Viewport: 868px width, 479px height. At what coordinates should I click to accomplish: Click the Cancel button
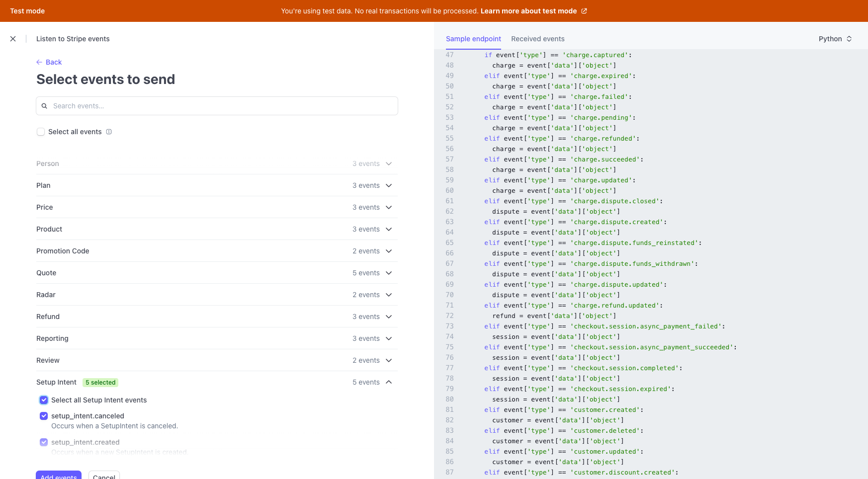pos(104,475)
